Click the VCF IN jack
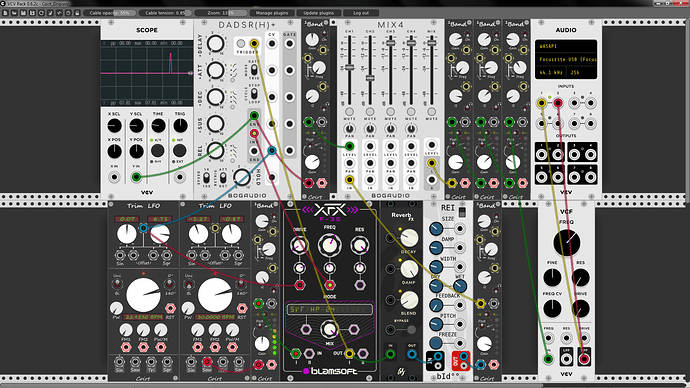The image size is (690, 388). coord(548,359)
